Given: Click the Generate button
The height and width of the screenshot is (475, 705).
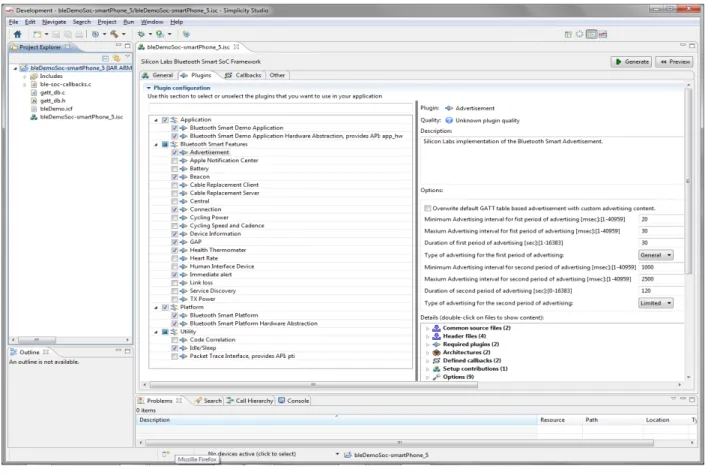Looking at the screenshot, I should click(632, 62).
